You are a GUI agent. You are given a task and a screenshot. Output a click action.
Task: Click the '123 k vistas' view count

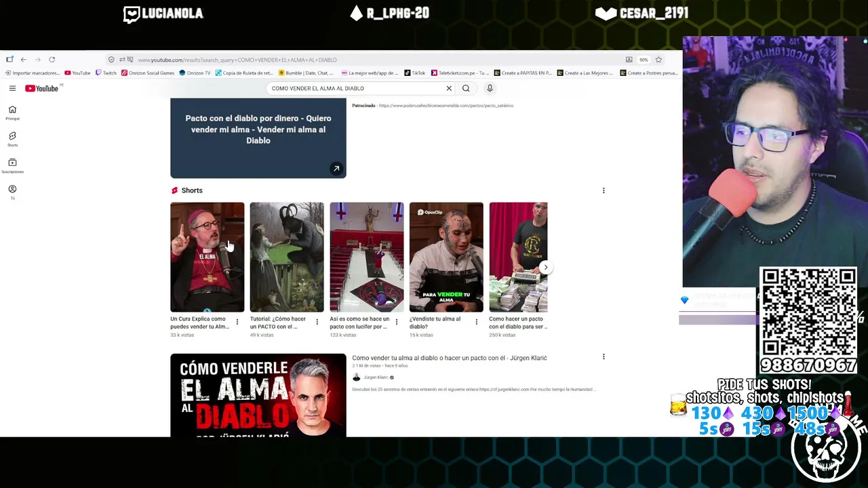[x=343, y=335]
